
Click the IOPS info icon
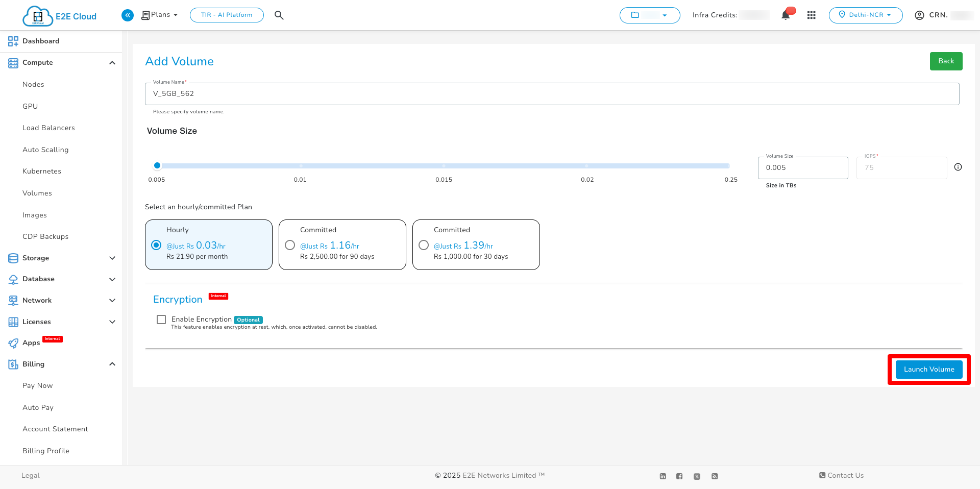[958, 167]
